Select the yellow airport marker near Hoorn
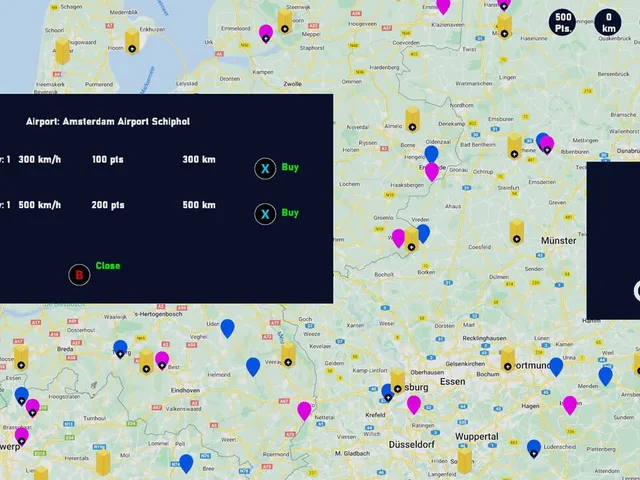Viewport: 640px width, 480px height. pos(132,42)
